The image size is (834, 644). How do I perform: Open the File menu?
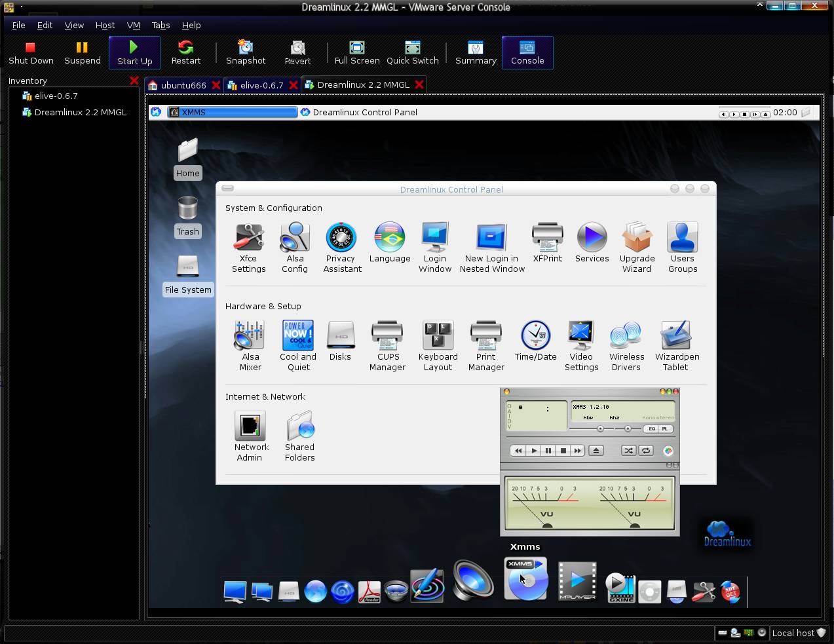[18, 25]
